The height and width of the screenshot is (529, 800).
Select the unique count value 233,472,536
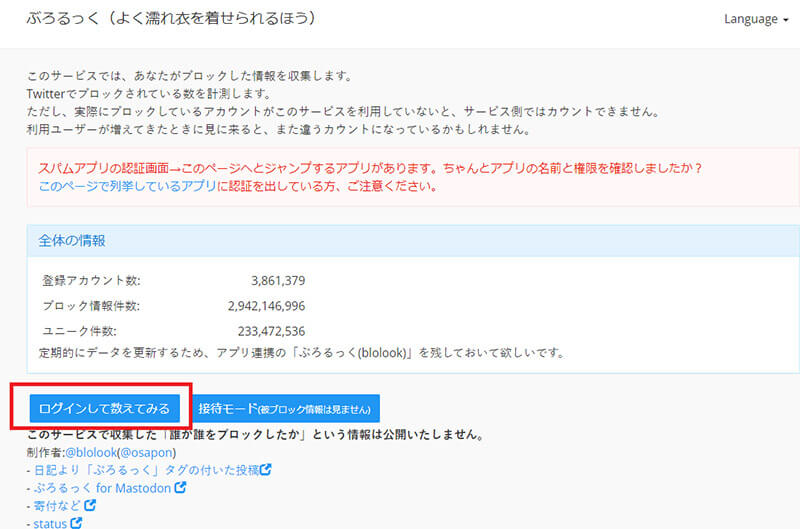271,332
